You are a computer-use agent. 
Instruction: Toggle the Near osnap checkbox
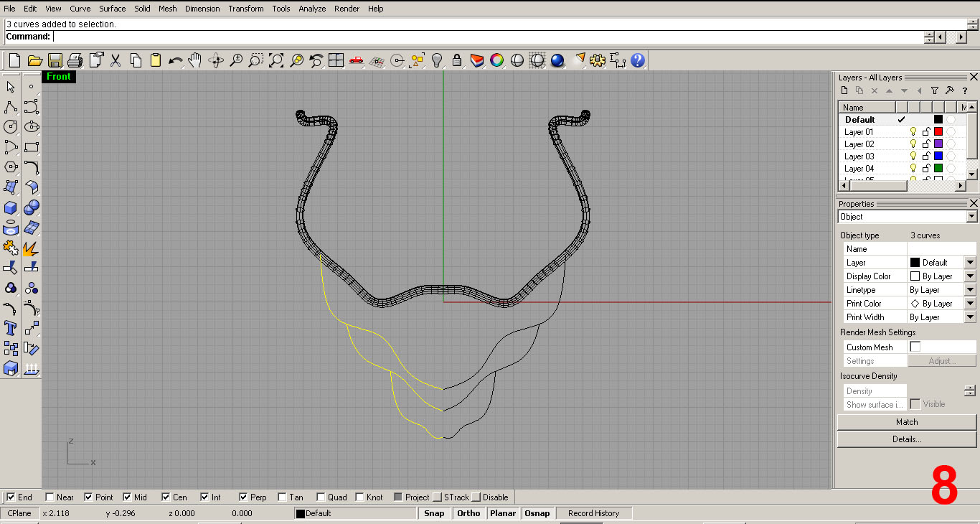point(50,497)
